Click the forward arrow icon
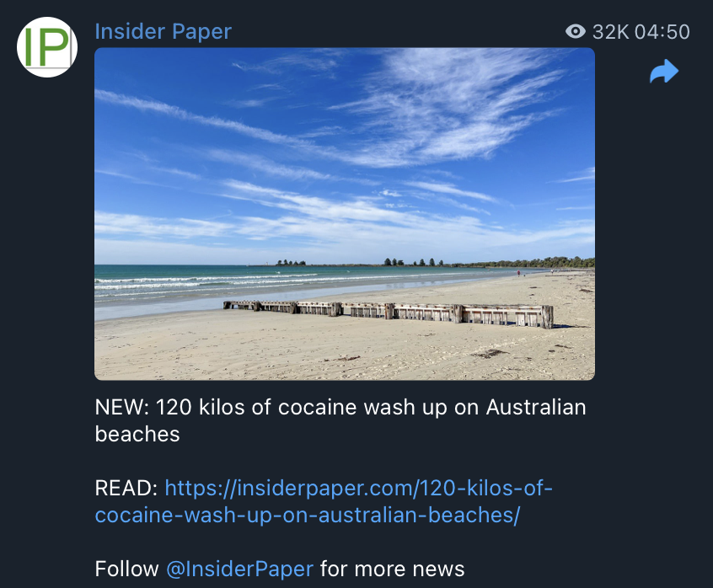 tap(664, 72)
